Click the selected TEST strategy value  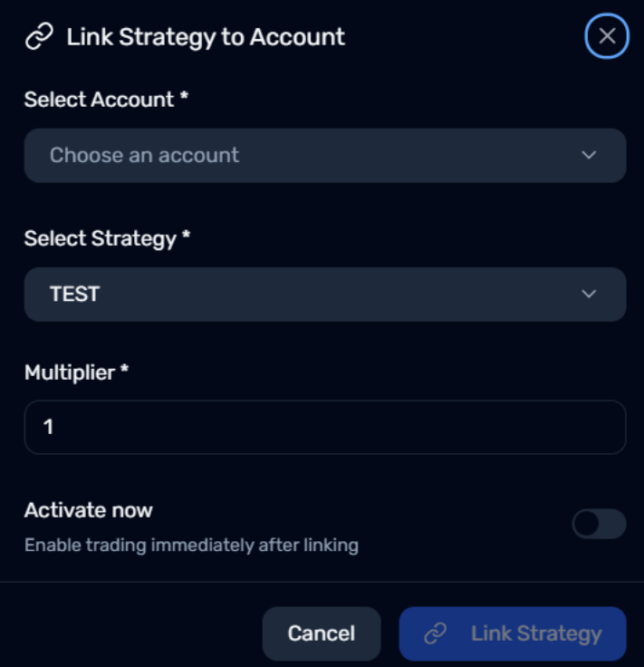coord(74,294)
